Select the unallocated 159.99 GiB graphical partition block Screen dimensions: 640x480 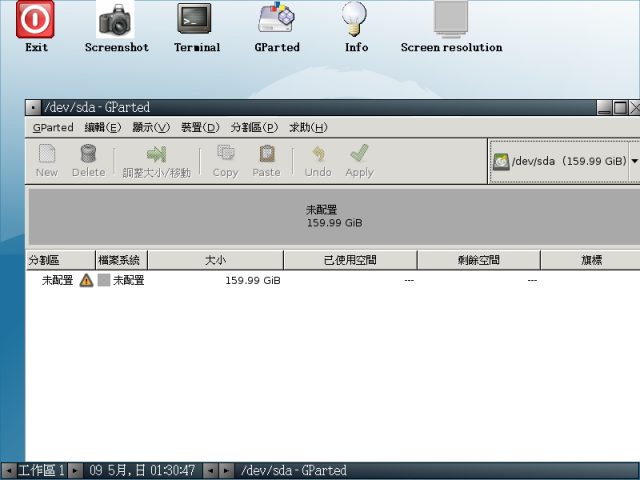(x=334, y=216)
